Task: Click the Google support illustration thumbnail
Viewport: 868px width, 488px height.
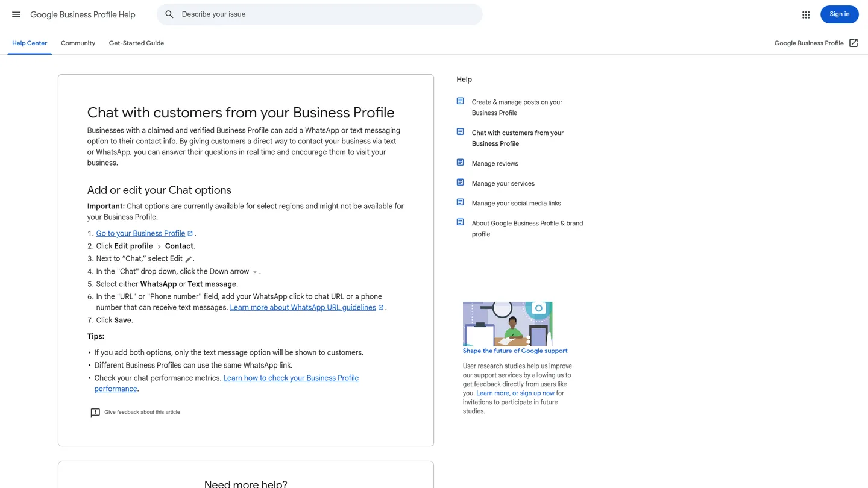Action: [x=508, y=324]
